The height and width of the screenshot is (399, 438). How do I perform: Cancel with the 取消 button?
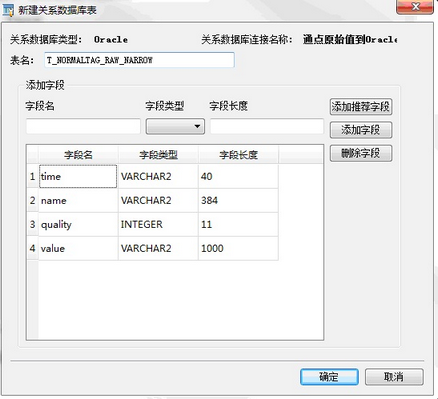[x=394, y=377]
